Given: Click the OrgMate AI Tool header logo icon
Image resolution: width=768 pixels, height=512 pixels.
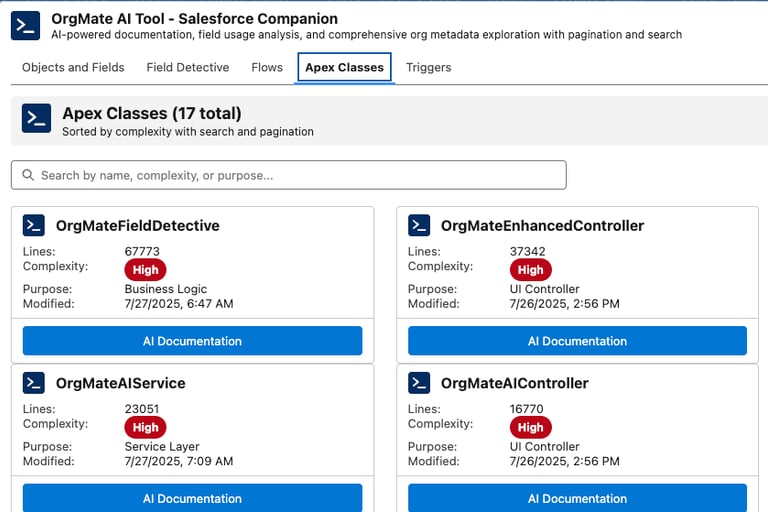Looking at the screenshot, I should 25,26.
